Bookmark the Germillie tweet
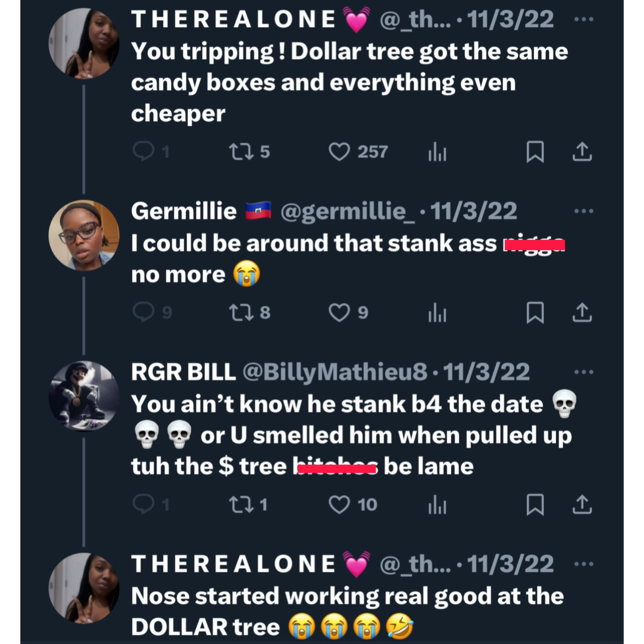The image size is (644, 644). click(535, 312)
